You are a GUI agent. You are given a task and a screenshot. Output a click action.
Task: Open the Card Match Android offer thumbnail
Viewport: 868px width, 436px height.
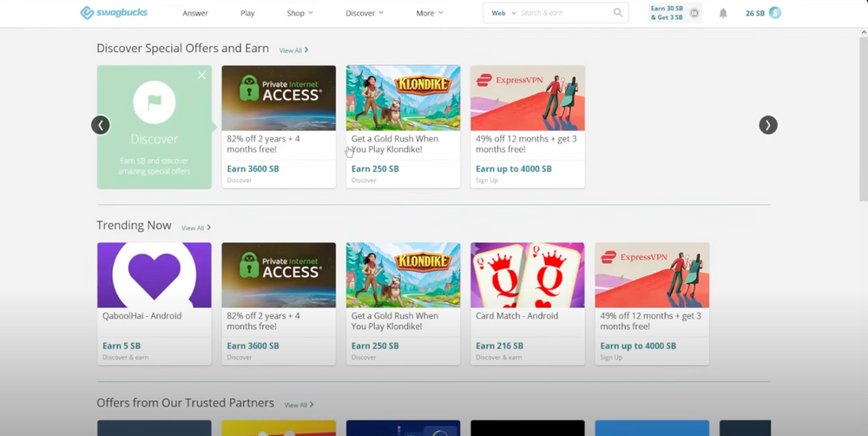click(527, 275)
